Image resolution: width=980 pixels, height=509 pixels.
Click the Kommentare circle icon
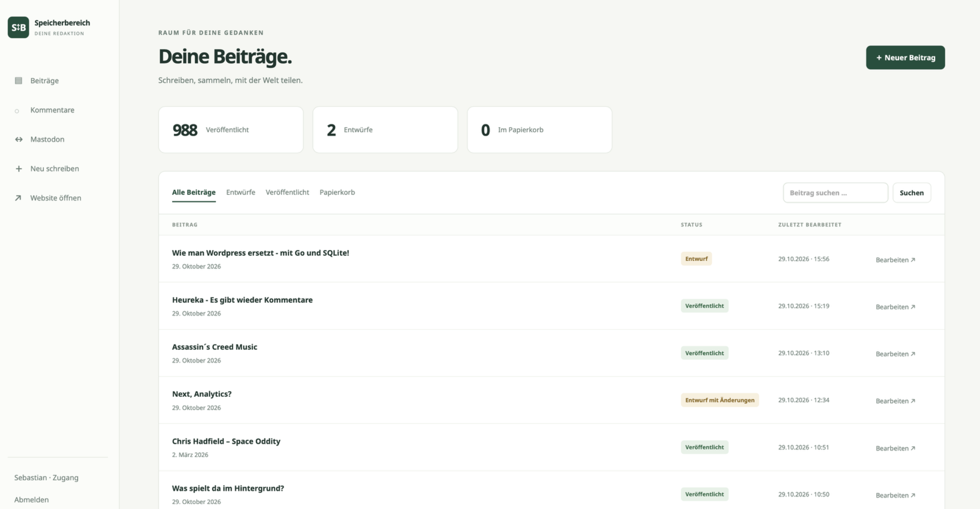[x=17, y=111]
